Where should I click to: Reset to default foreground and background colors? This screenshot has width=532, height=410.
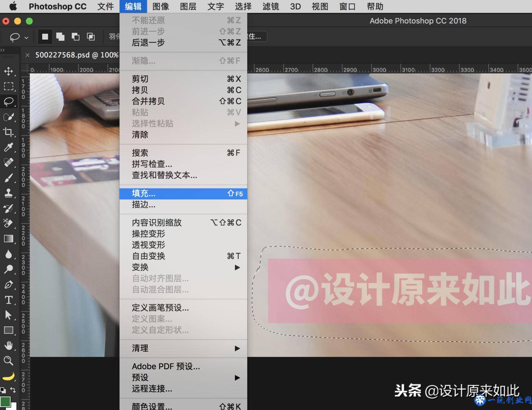(x=3, y=390)
